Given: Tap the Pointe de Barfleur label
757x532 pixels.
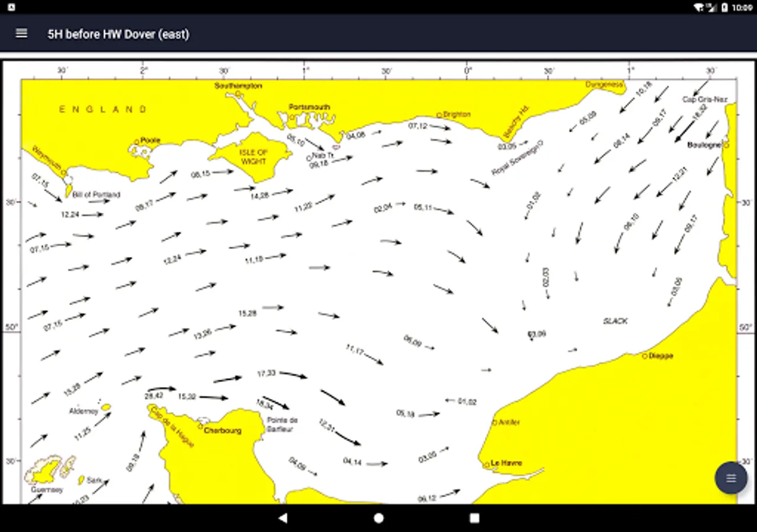Looking at the screenshot, I should coord(282,424).
